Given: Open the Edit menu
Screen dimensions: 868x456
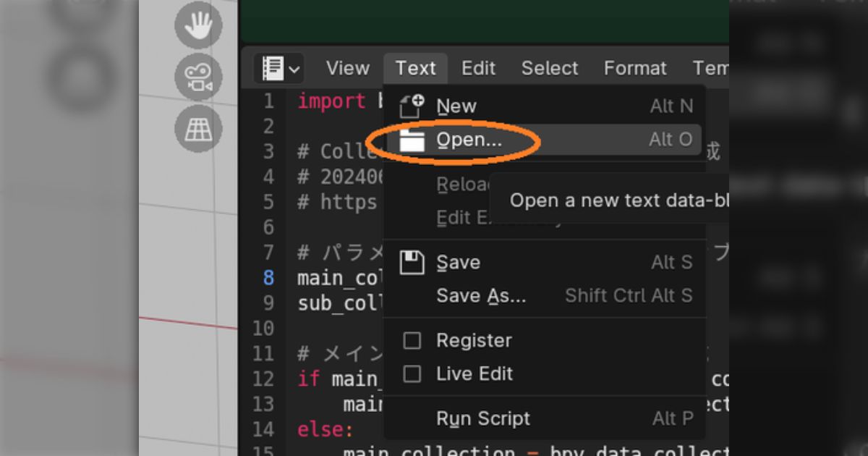Looking at the screenshot, I should point(478,69).
